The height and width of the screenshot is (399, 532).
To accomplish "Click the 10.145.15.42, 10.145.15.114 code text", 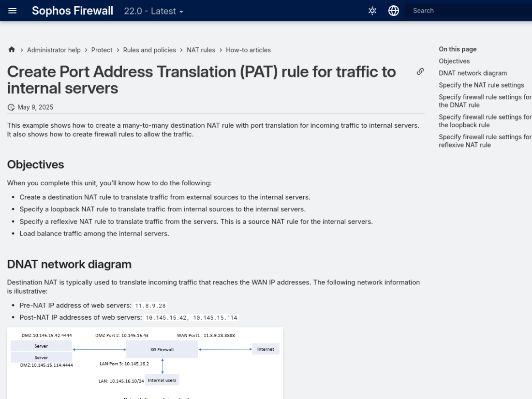I will coord(192,318).
